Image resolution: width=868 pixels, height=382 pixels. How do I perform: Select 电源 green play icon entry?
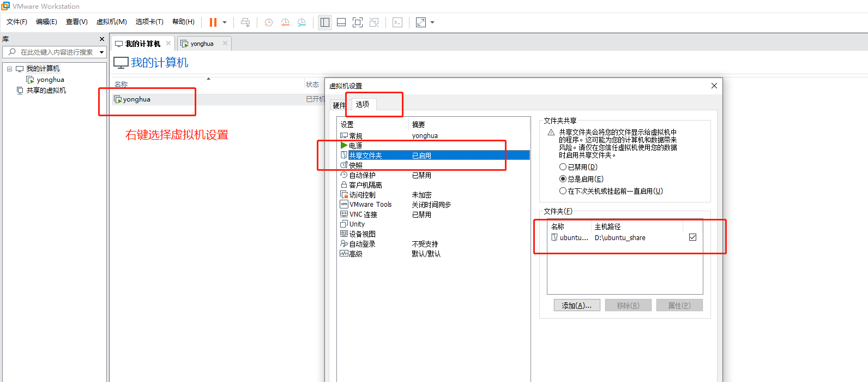tap(351, 146)
